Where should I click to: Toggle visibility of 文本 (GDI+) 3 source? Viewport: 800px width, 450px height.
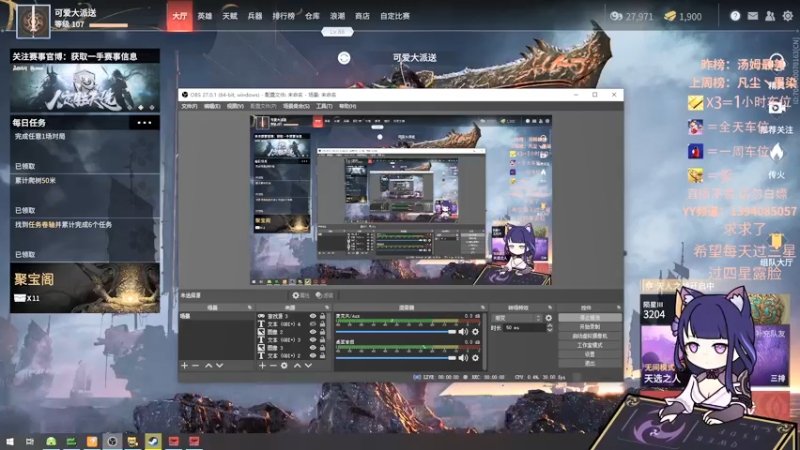(x=313, y=340)
